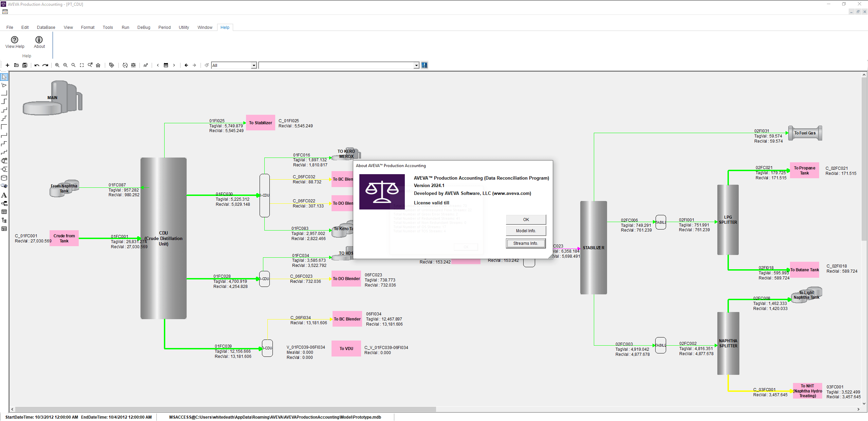868x421 pixels.
Task: Click the Model Info. button
Action: click(526, 231)
